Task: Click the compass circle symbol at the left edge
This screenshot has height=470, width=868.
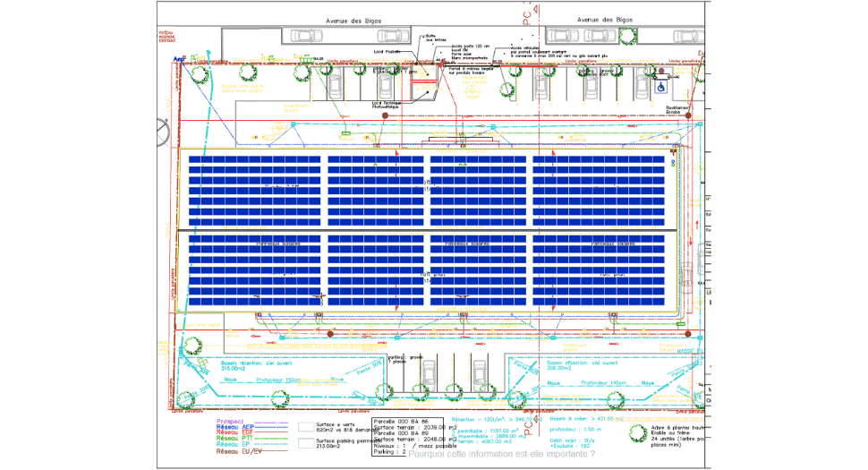Action: tap(162, 131)
